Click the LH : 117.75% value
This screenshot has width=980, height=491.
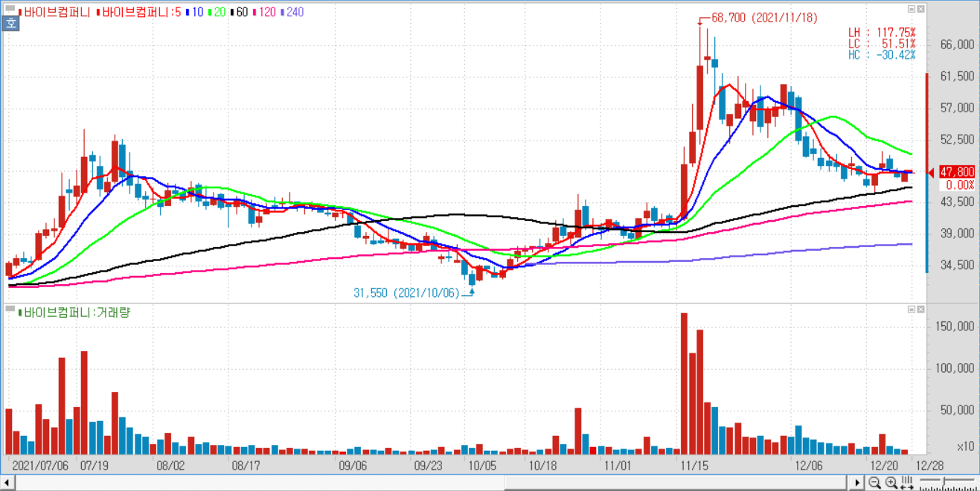(x=883, y=33)
